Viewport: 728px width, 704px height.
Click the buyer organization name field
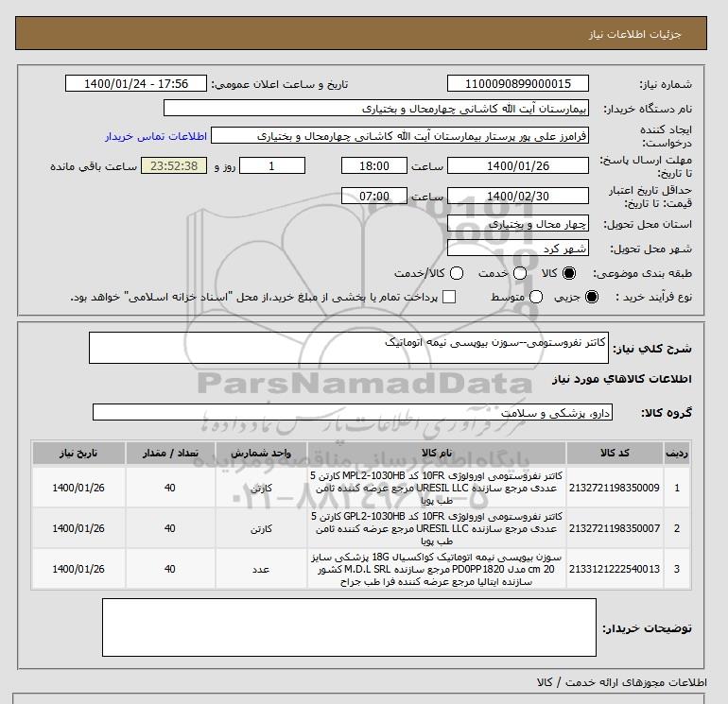tap(376, 108)
